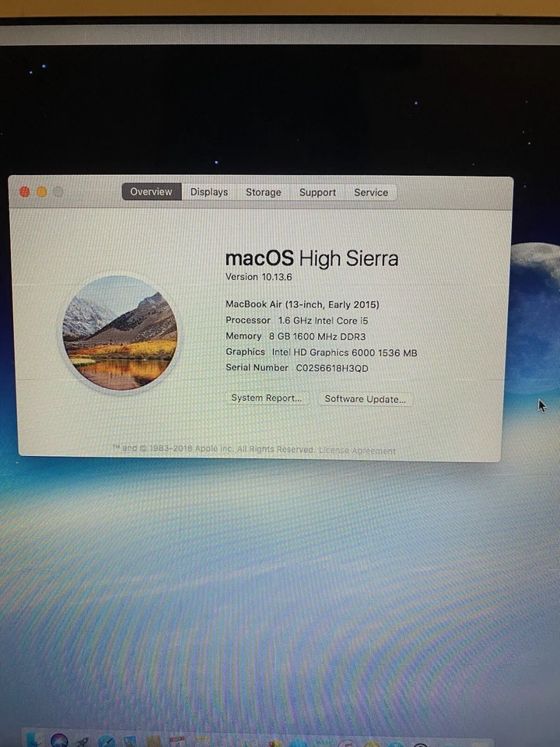
Task: Click the MacBook Air (13-inch, Early 2015) text
Action: point(303,304)
